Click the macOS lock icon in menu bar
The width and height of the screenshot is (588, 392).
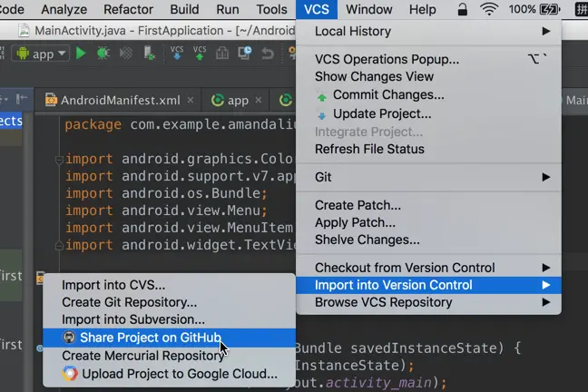click(463, 9)
